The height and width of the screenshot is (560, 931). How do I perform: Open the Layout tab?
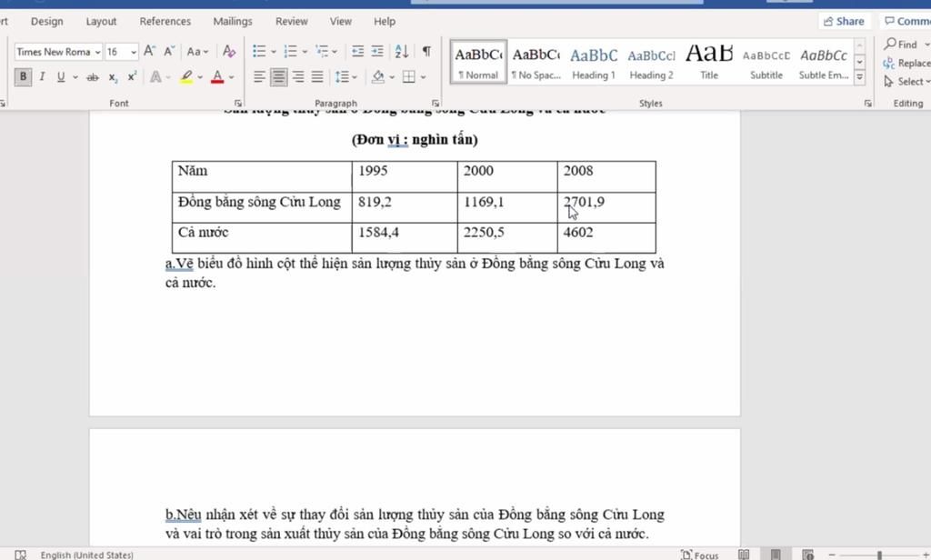coord(101,22)
